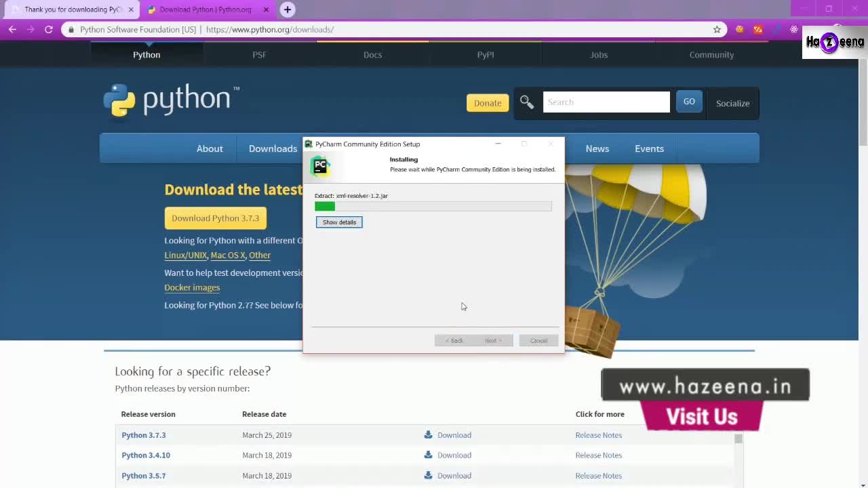Click Show details in PyCharm Setup
This screenshot has height=488, width=868.
tap(339, 222)
